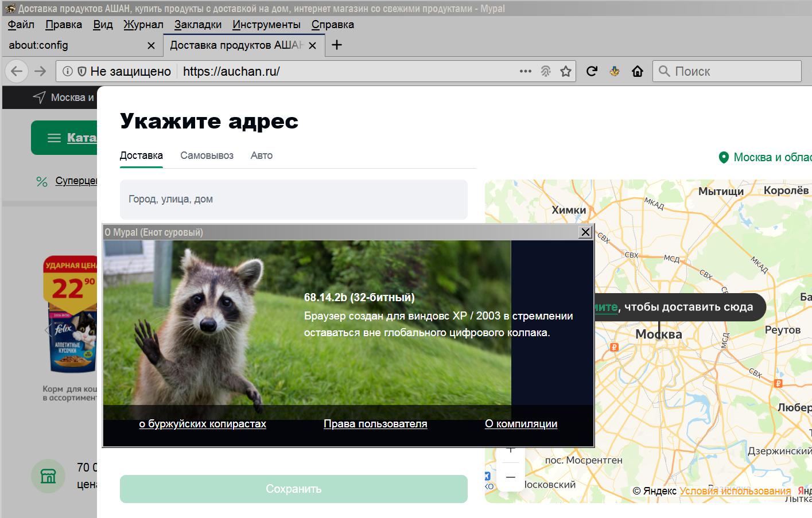Click the Город, улица, дом address field
This screenshot has height=518, width=812.
point(294,199)
